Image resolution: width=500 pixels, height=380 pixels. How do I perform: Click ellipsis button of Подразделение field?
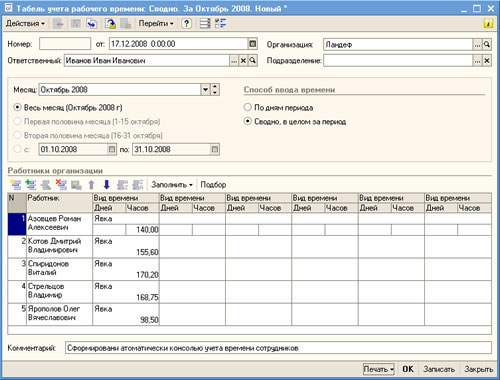[478, 61]
